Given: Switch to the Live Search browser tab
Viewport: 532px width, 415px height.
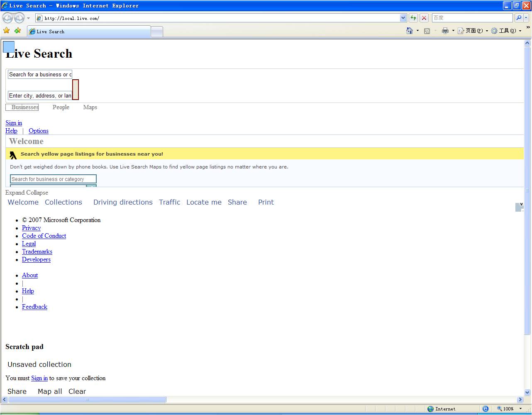Looking at the screenshot, I should point(89,32).
